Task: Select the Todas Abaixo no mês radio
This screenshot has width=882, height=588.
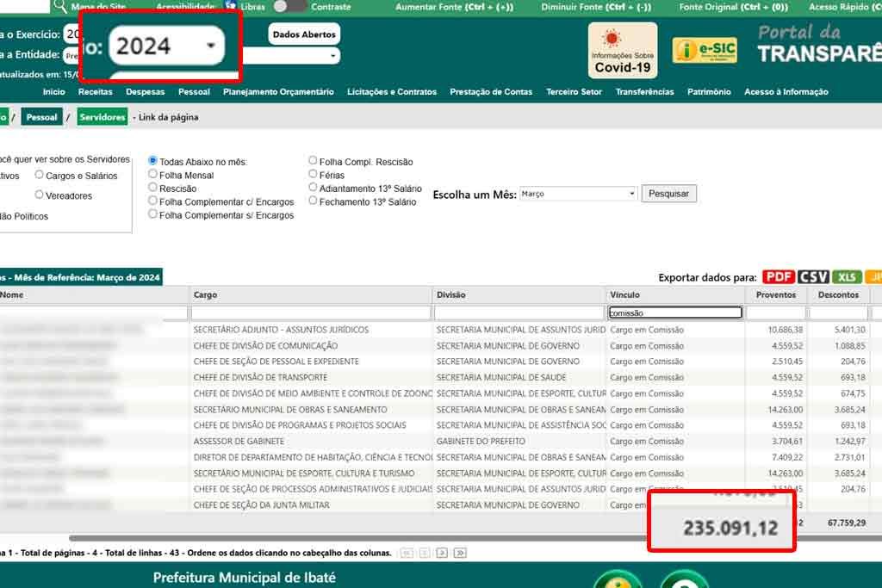Action: [152, 161]
